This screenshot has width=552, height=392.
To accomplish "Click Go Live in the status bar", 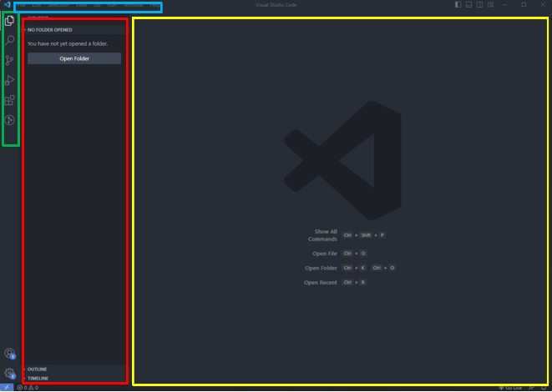I will pos(511,388).
